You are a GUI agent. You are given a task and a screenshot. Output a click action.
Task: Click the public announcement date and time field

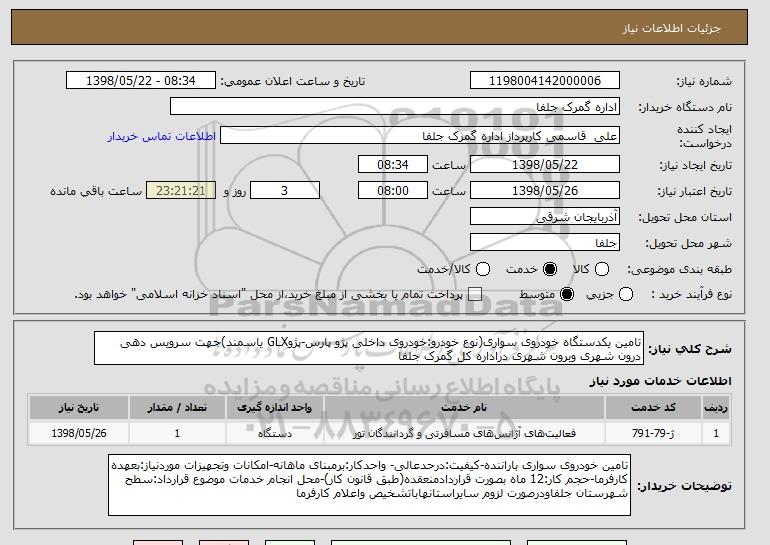[141, 81]
